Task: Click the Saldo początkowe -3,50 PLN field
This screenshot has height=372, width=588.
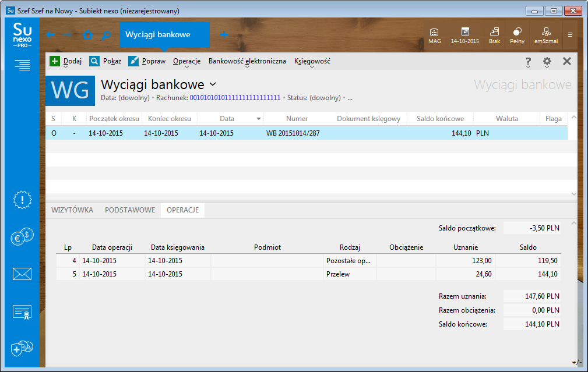Action: [x=531, y=228]
